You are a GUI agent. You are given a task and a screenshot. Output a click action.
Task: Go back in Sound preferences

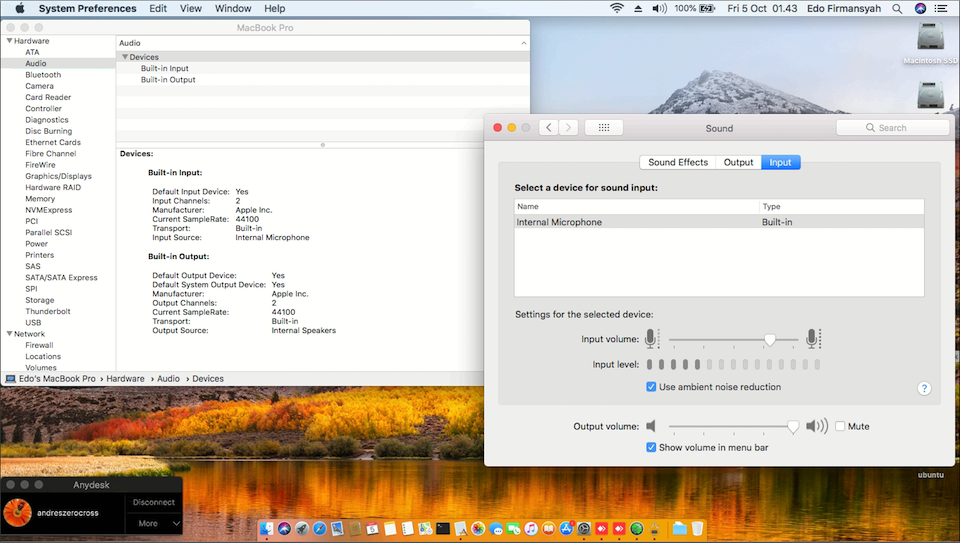[x=549, y=127]
